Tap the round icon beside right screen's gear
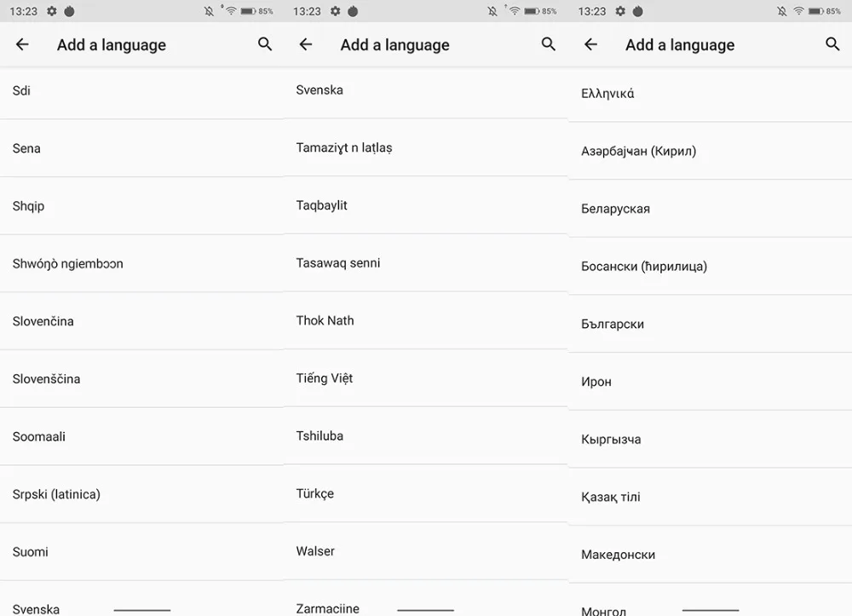The height and width of the screenshot is (616, 852). 637,11
